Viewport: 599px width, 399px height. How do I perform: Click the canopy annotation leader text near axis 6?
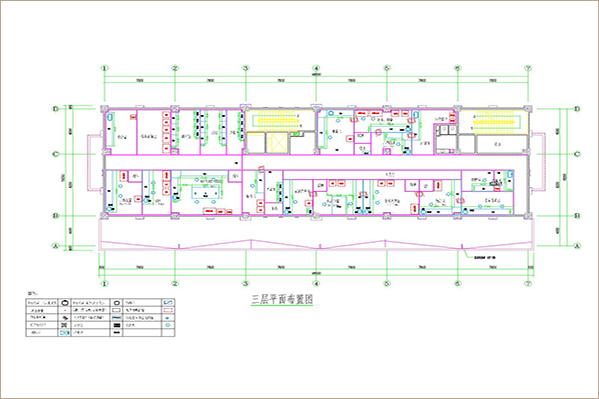pyautogui.click(x=484, y=258)
